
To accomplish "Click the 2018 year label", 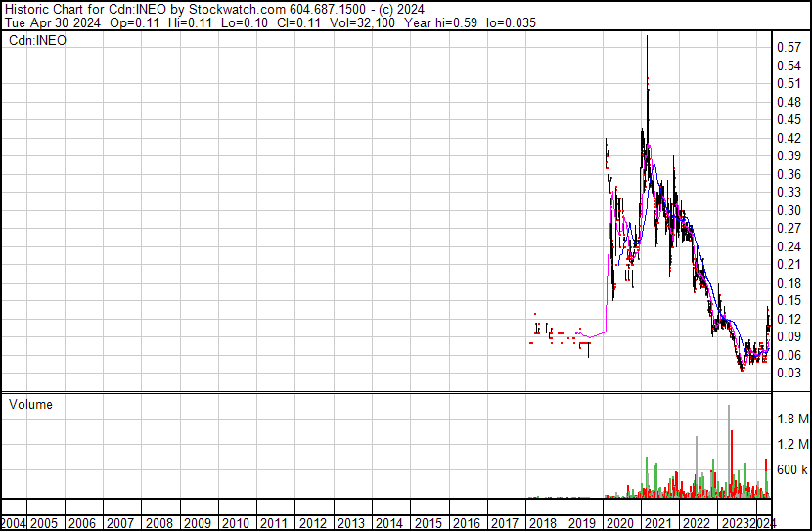I will tap(543, 524).
